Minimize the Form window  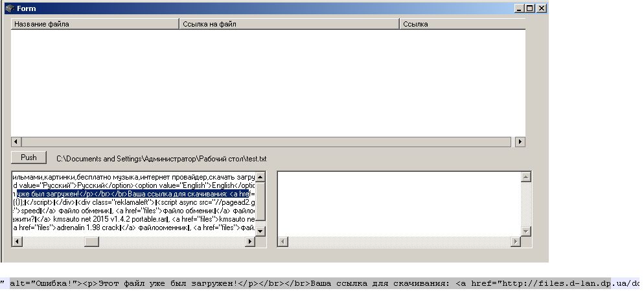tap(519, 8)
